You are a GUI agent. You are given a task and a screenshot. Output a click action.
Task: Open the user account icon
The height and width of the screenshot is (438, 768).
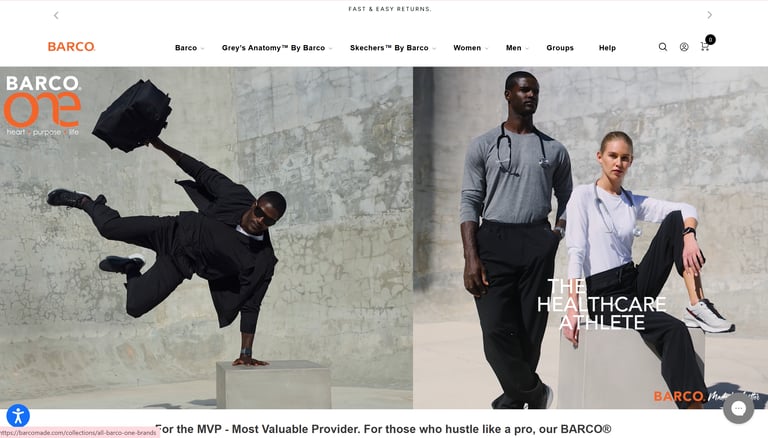pyautogui.click(x=684, y=47)
